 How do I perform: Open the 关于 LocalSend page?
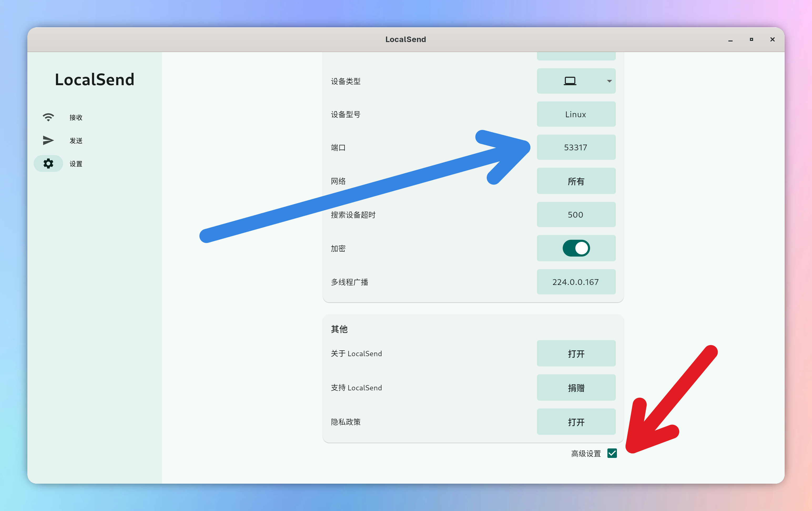coord(576,354)
